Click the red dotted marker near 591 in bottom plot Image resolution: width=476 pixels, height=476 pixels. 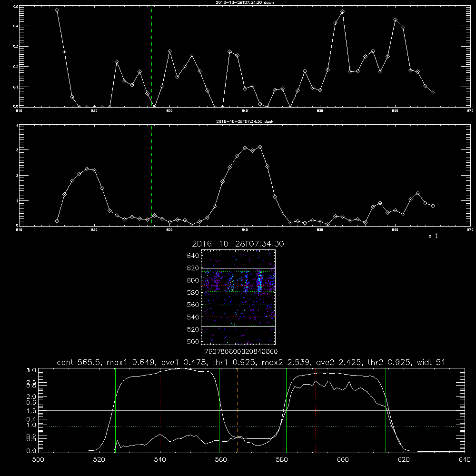click(x=316, y=410)
